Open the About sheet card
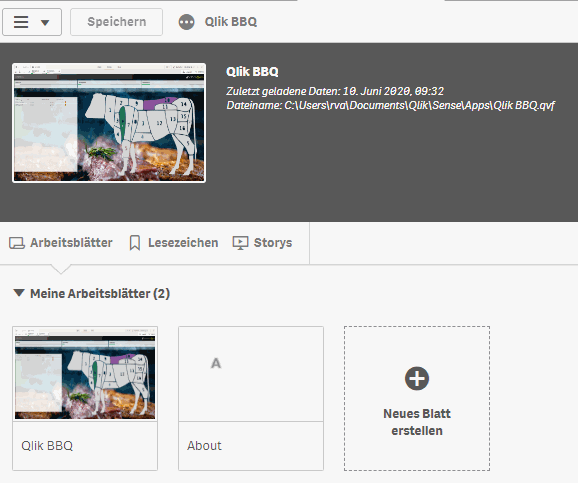 251,398
